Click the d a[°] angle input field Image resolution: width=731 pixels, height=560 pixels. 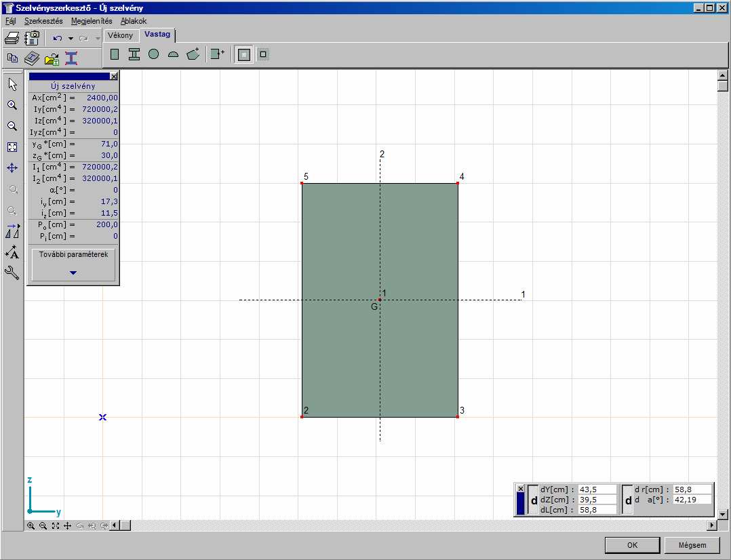[x=692, y=500]
